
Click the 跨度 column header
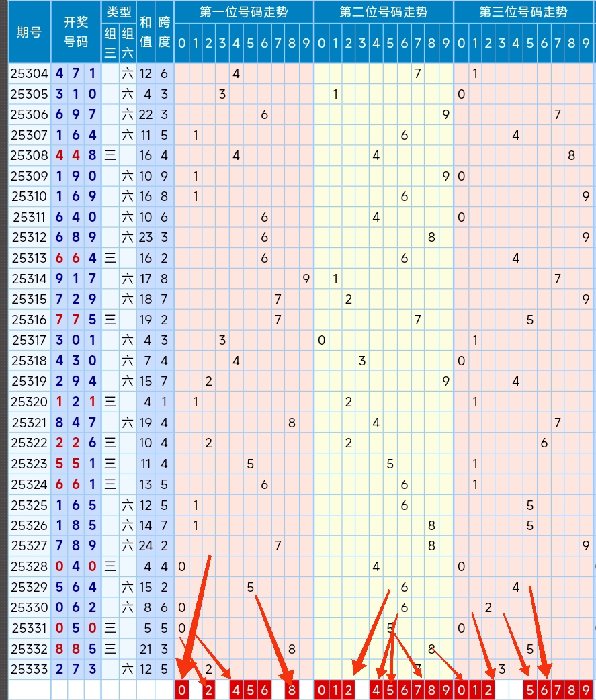pyautogui.click(x=164, y=32)
